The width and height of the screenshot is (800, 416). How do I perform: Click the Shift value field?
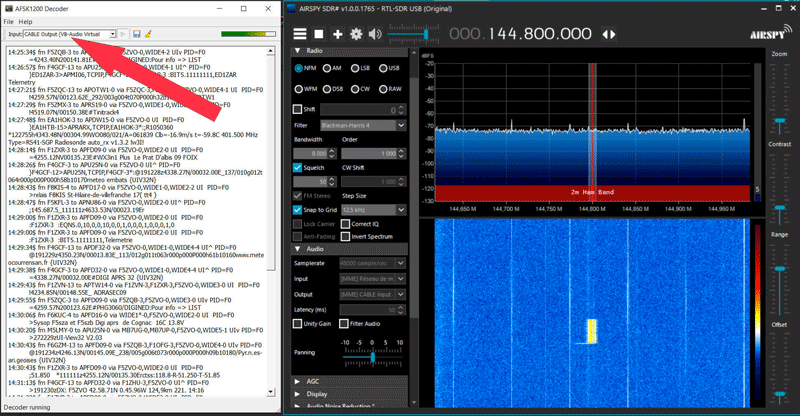(363, 110)
